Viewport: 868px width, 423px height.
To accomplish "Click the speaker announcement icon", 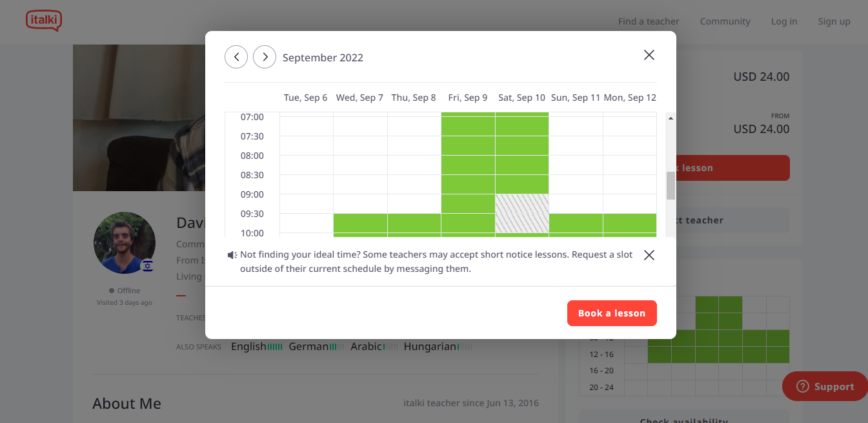I will pos(232,255).
